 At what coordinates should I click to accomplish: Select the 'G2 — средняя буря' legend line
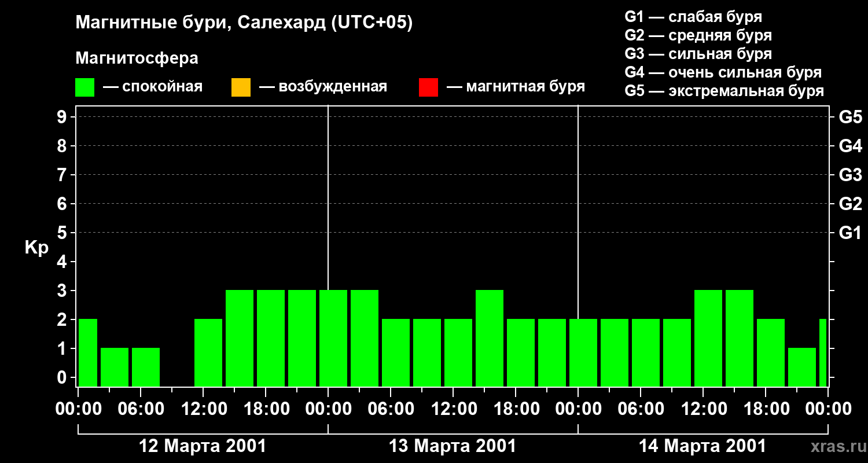[698, 35]
